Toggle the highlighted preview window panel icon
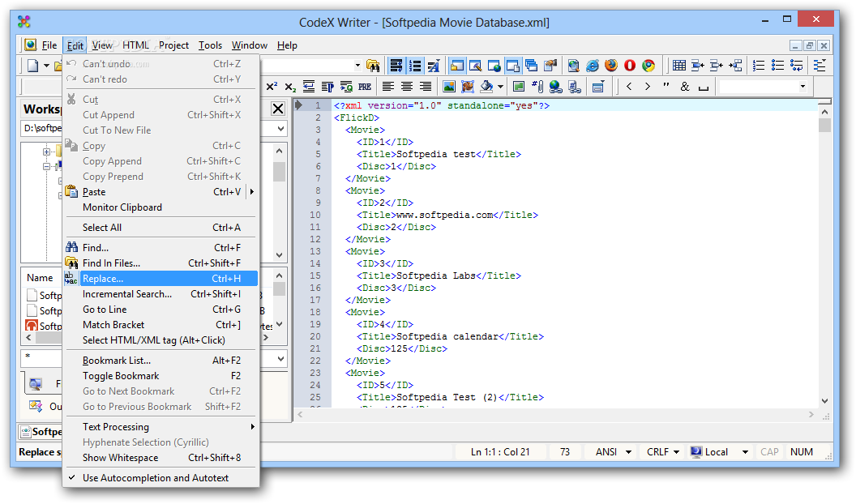This screenshot has width=856, height=504. coord(512,66)
